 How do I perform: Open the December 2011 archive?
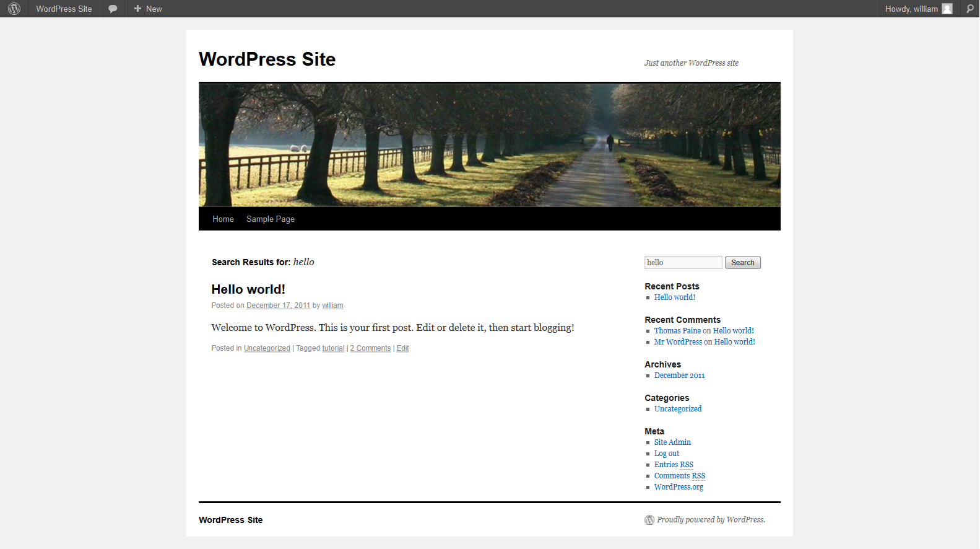coord(679,376)
